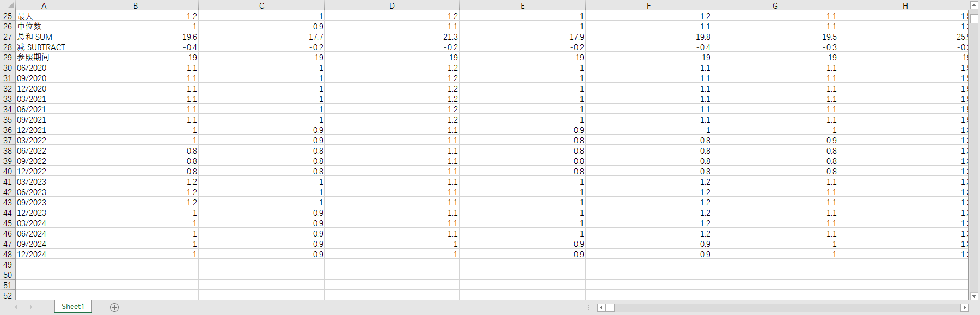Select the 03/2023 date cell
This screenshot has height=315, width=980.
tap(44, 182)
